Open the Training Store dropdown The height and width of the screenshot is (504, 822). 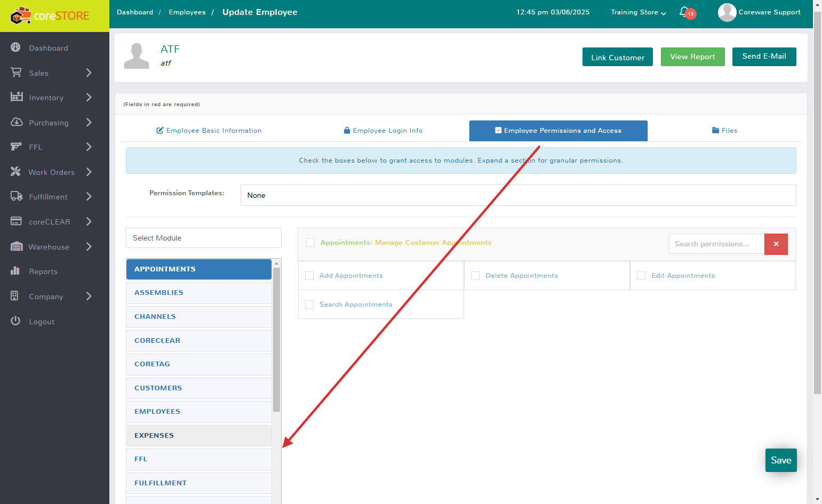click(x=639, y=12)
